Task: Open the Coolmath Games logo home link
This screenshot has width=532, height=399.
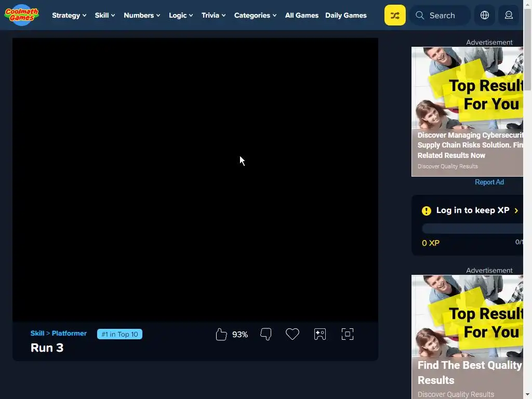Action: (x=22, y=15)
